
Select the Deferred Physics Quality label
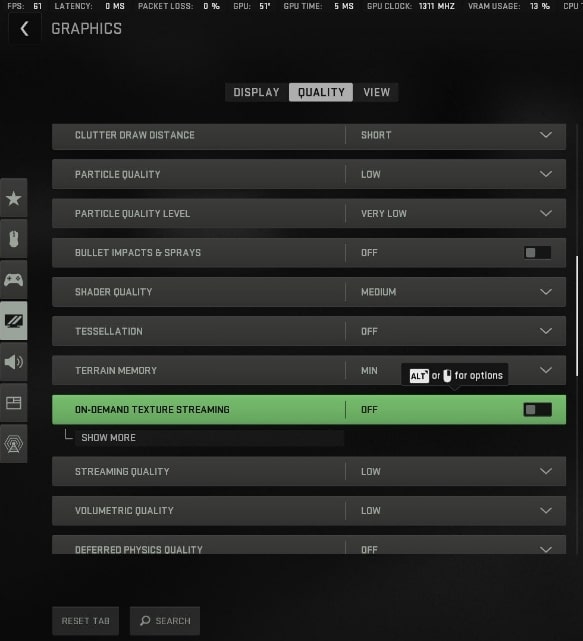(x=139, y=549)
